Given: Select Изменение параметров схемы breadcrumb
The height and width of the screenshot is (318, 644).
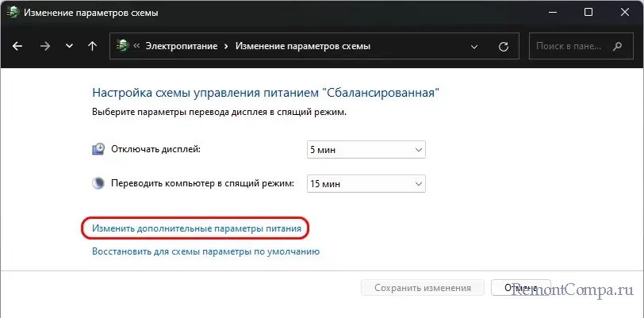Looking at the screenshot, I should pos(302,46).
